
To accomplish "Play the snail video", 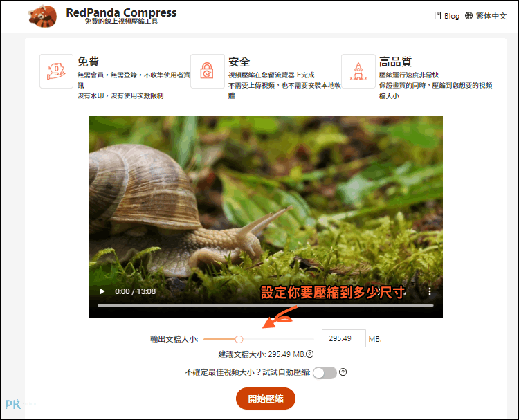I will 102,291.
